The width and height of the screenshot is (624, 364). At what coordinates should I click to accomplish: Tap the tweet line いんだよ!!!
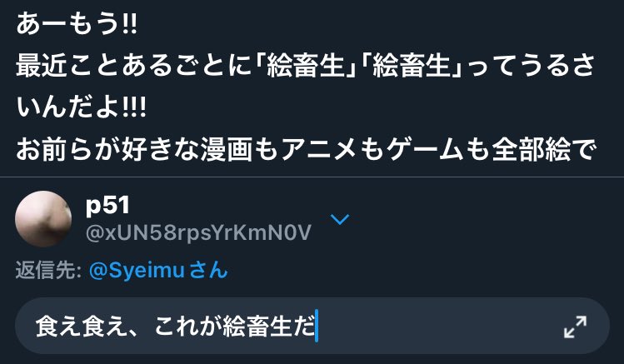pyautogui.click(x=81, y=107)
